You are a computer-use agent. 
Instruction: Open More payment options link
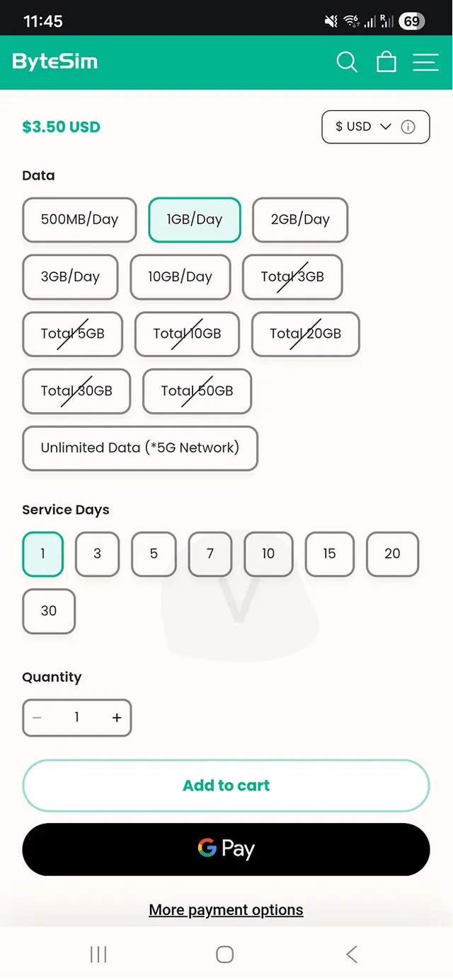pos(226,910)
